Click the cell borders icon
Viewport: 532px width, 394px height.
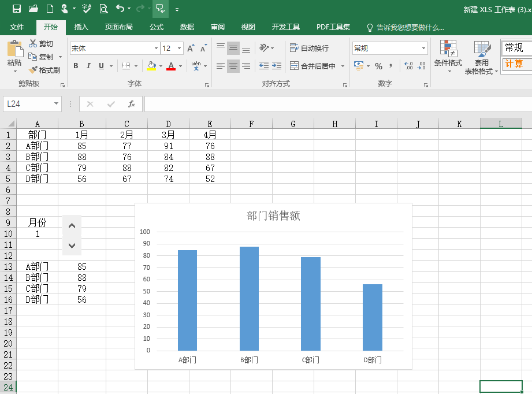(127, 66)
